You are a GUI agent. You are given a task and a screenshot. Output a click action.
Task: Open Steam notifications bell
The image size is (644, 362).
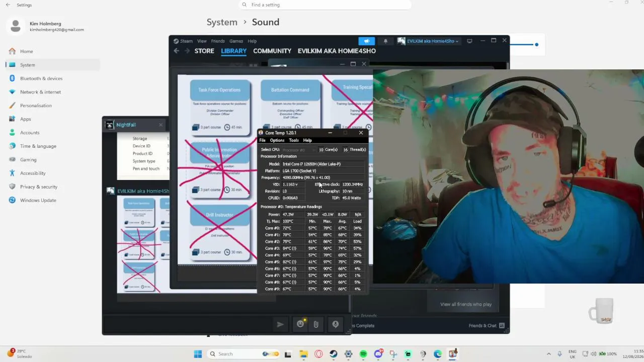pos(385,41)
